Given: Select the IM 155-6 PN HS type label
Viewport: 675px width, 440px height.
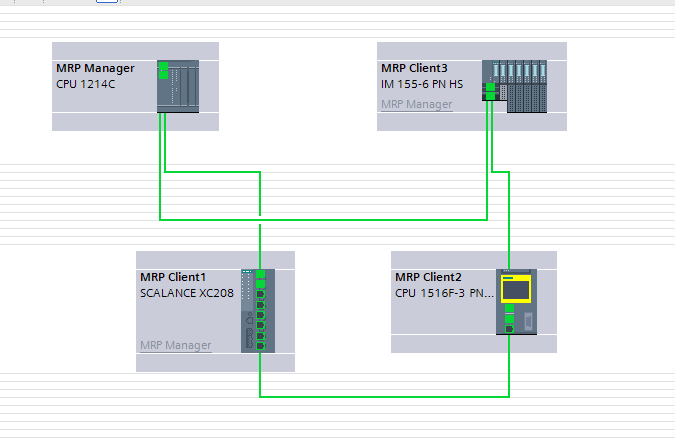Looking at the screenshot, I should click(423, 84).
